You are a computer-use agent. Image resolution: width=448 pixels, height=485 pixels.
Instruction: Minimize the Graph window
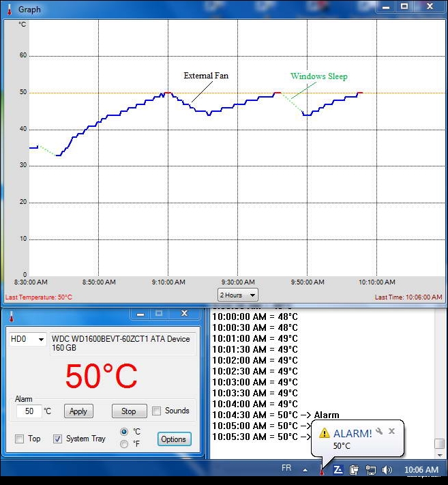(386, 7)
